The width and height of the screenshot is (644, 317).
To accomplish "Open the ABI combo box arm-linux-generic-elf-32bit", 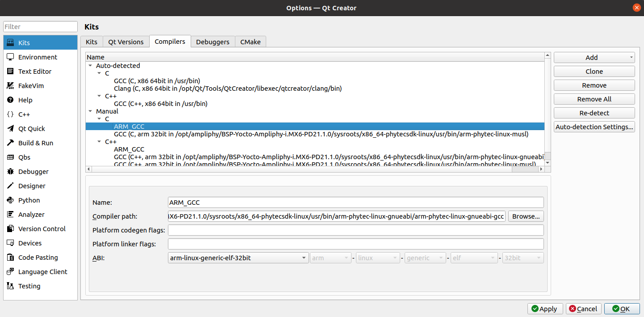I will tap(238, 258).
